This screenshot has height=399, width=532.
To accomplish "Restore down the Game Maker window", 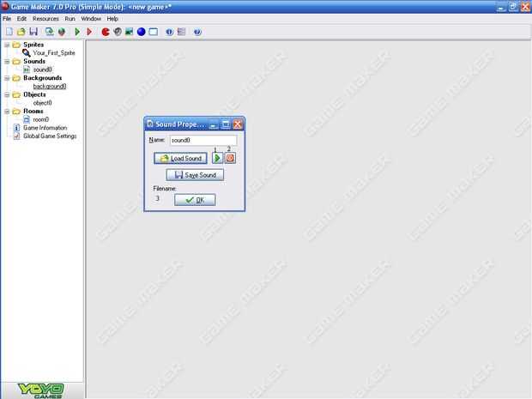I will (x=513, y=7).
